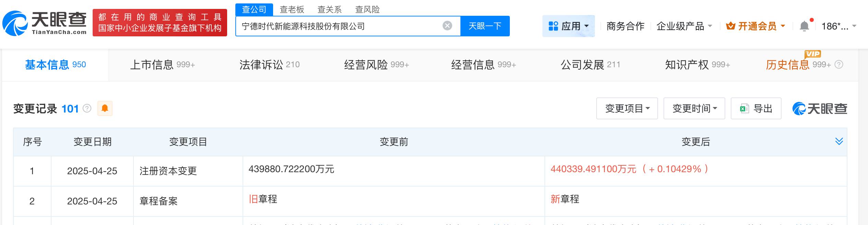Image resolution: width=868 pixels, height=225 pixels.
Task: Expand the table using the double chevron
Action: coord(839,141)
